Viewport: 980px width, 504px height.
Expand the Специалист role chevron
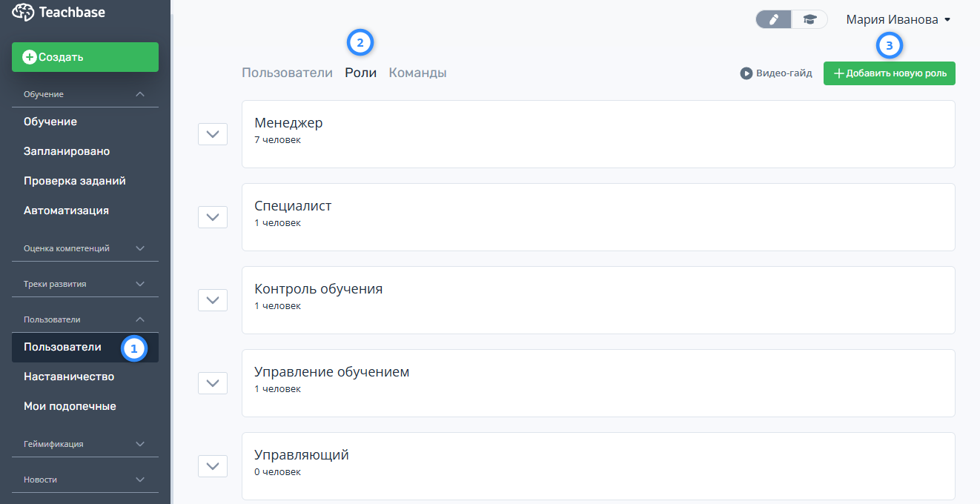(213, 217)
